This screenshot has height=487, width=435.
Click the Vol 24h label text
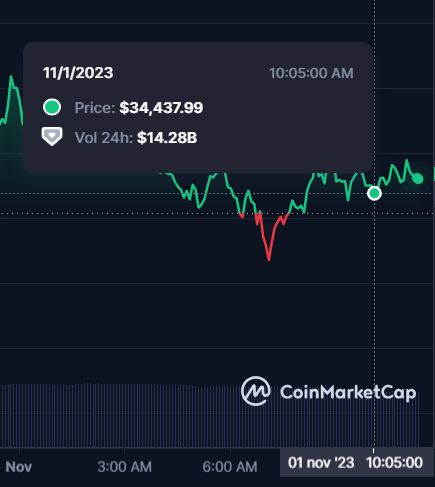point(104,138)
